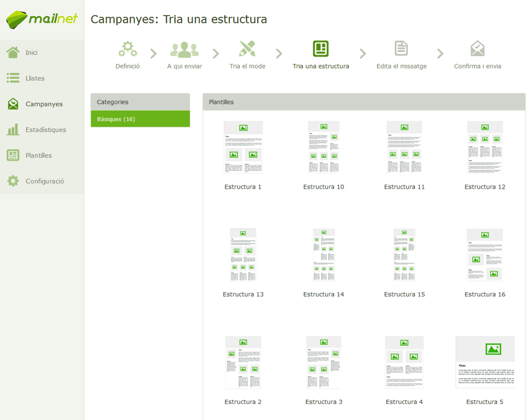Click the mailnet logo
The width and height of the screenshot is (532, 420).
[x=42, y=20]
